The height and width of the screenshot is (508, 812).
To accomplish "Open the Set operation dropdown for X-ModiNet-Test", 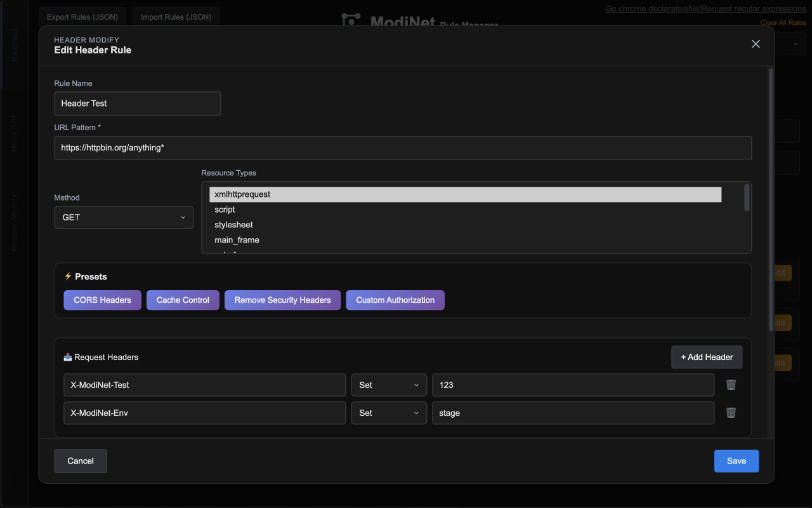I will coord(389,385).
